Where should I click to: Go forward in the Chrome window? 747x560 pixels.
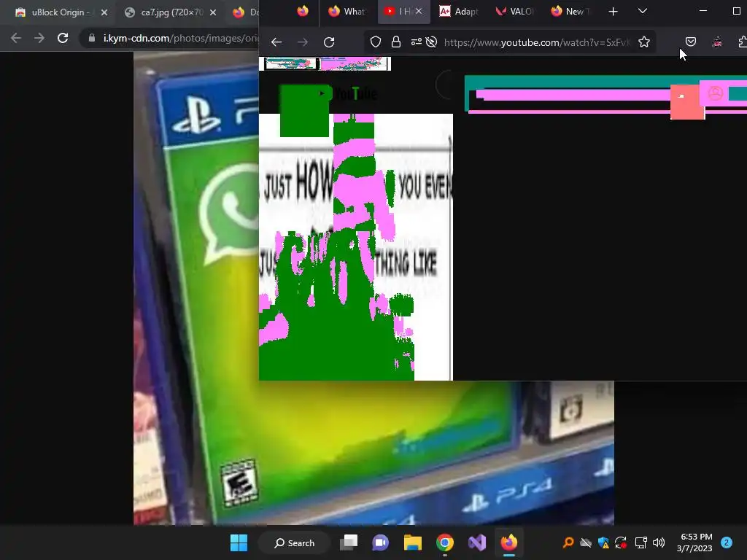pos(39,38)
